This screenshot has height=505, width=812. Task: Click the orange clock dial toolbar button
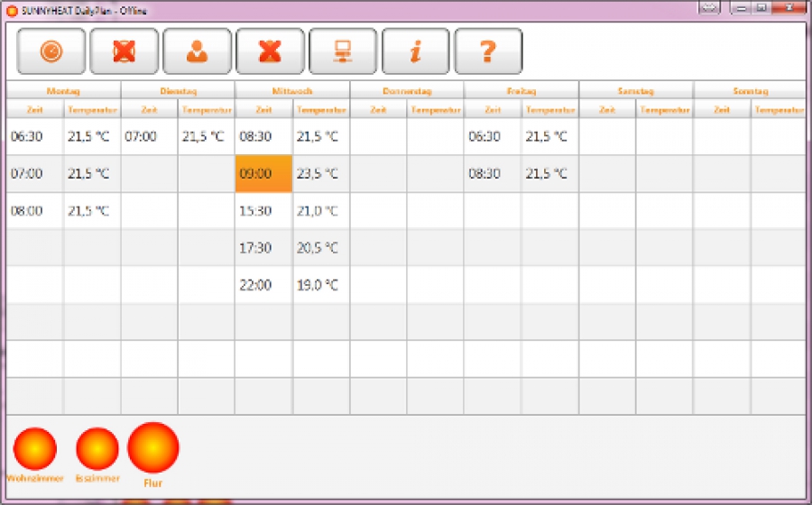(51, 51)
